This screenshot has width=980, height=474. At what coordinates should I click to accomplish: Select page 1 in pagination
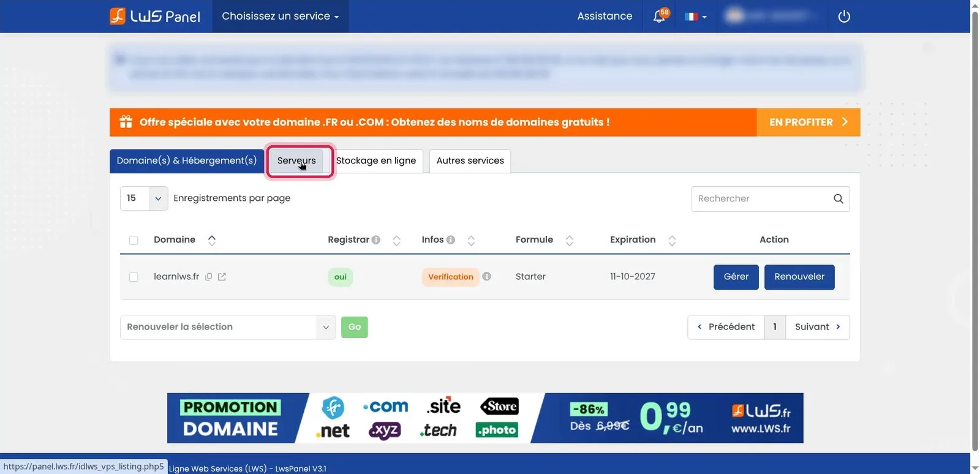tap(775, 327)
